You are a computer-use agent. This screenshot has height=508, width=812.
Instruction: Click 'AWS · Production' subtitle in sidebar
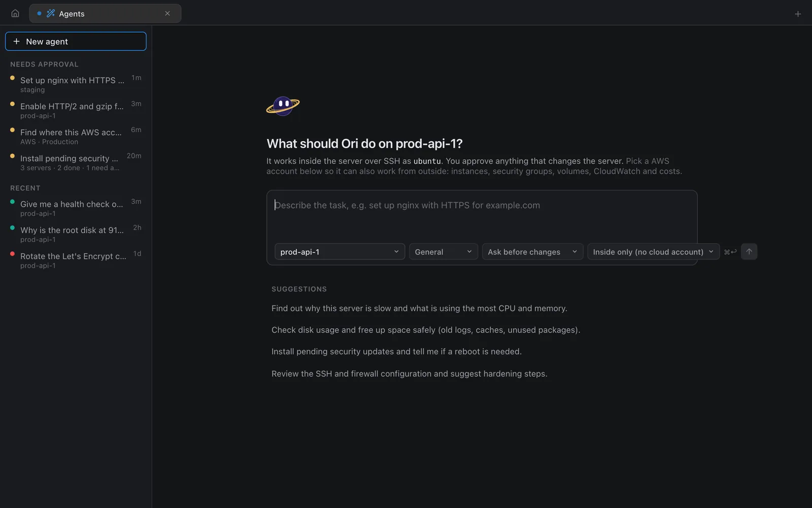pyautogui.click(x=49, y=142)
